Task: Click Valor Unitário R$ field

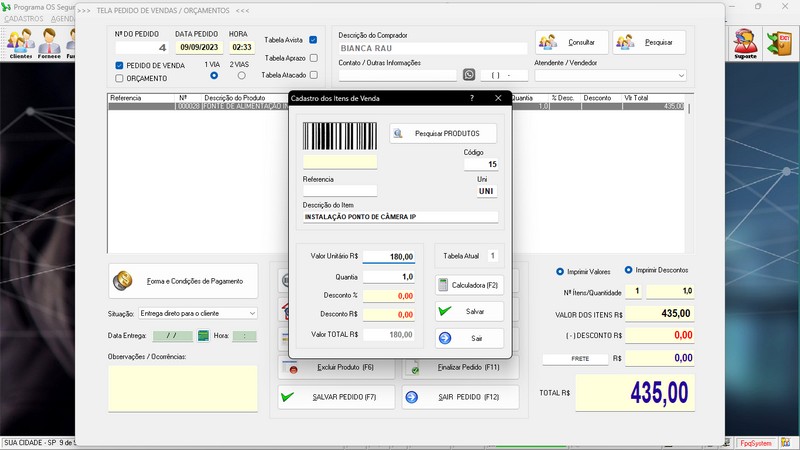Action: click(389, 257)
